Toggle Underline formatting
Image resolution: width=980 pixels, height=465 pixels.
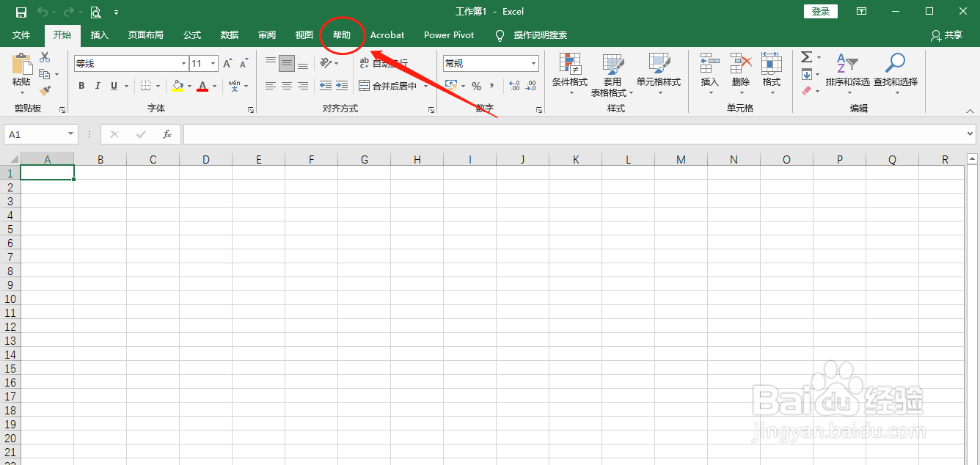pyautogui.click(x=114, y=86)
